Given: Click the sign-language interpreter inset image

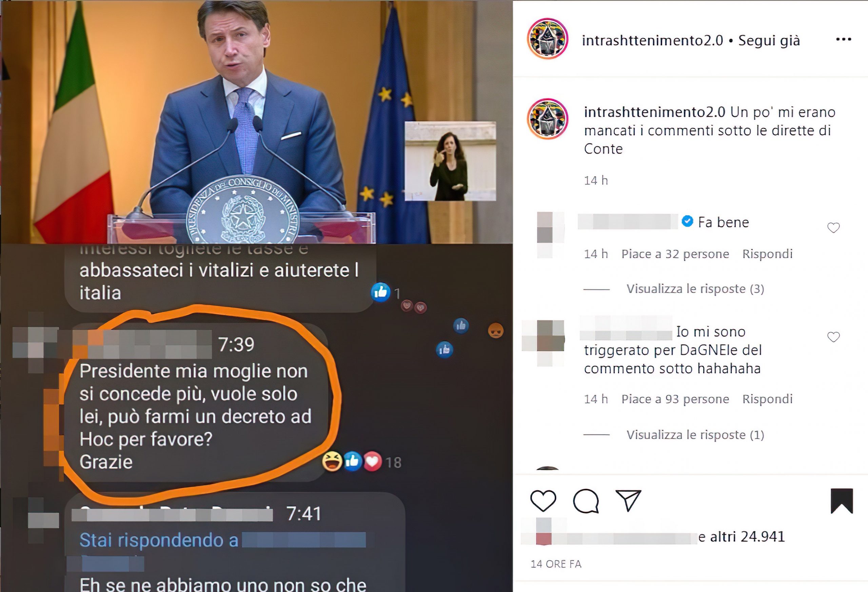Looking at the screenshot, I should click(x=450, y=161).
